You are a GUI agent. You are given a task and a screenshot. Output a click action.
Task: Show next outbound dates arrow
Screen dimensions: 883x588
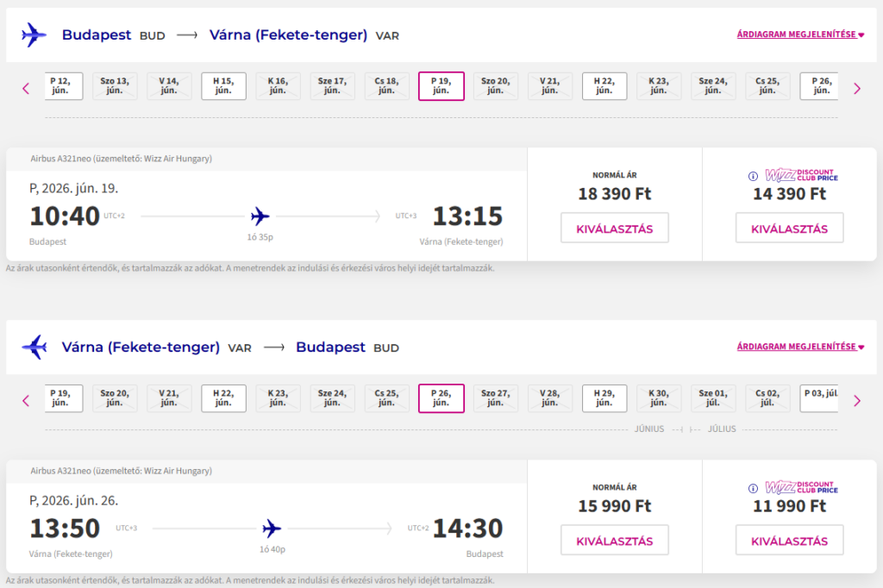click(856, 88)
